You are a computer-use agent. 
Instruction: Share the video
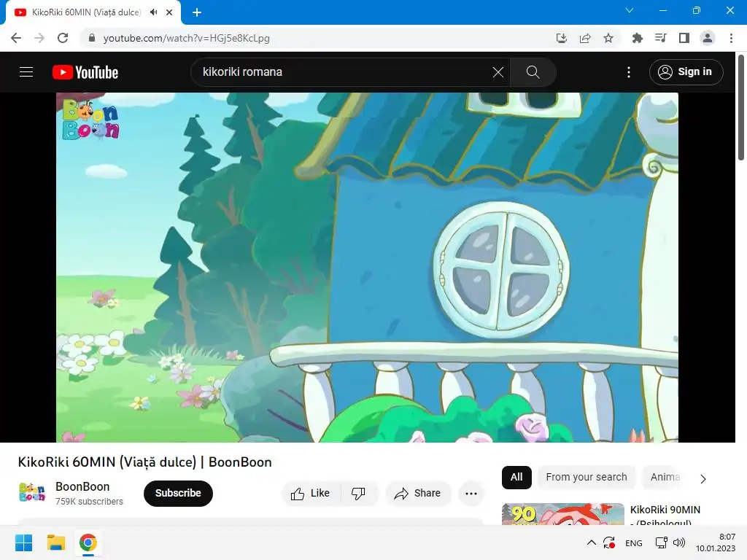pos(418,494)
